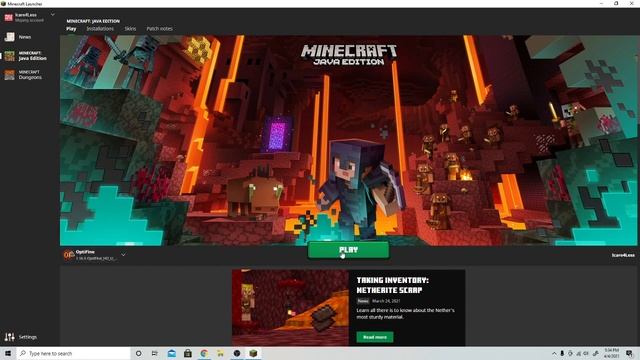The image size is (640, 360).
Task: Click Read more on Netherite Scrap article
Action: [375, 337]
